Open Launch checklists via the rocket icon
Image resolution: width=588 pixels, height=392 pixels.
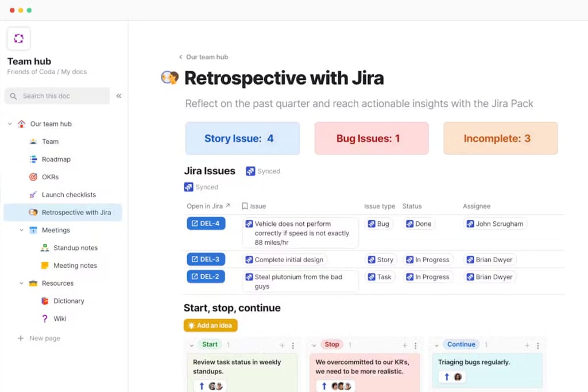33,194
